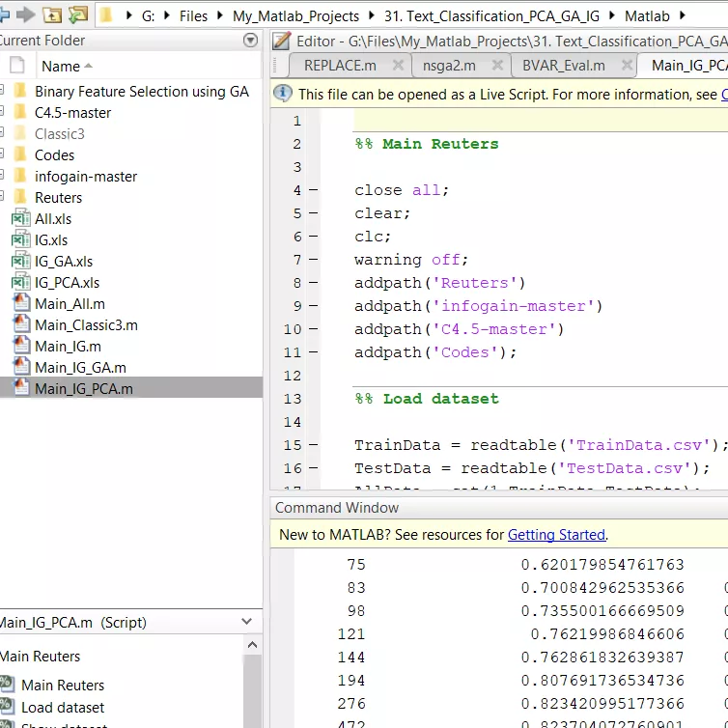Screen dimensions: 728x728
Task: Open dropdown arrow after Matlab path segment
Action: (x=682, y=15)
